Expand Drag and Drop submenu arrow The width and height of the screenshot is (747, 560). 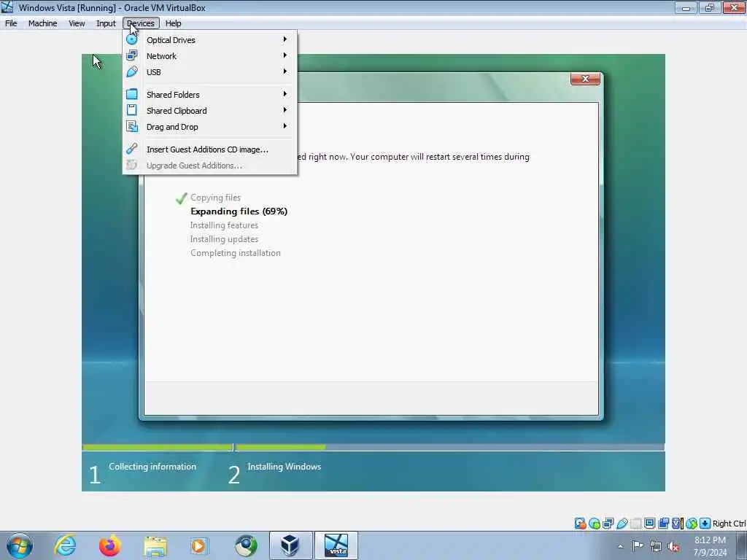(285, 126)
